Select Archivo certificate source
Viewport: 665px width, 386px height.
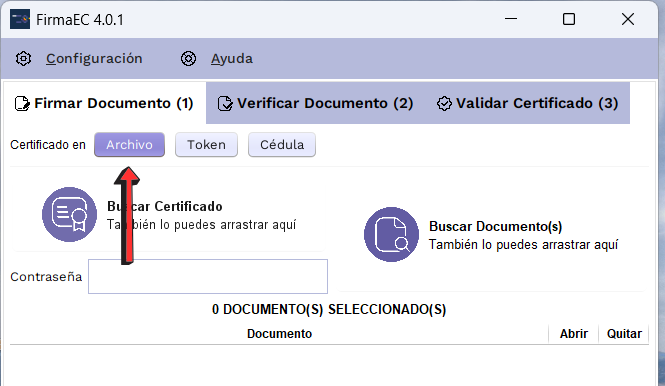[x=129, y=145]
